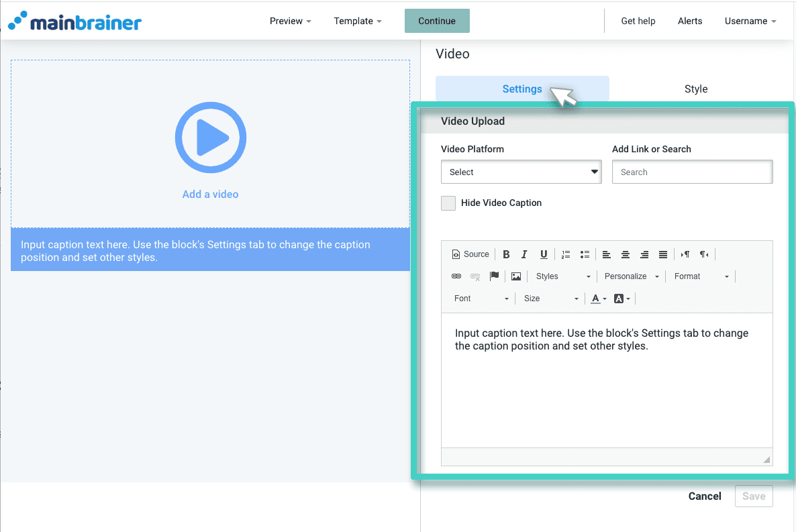Insert an anchor with the flag icon
Screen dimensions: 796x532
point(495,276)
